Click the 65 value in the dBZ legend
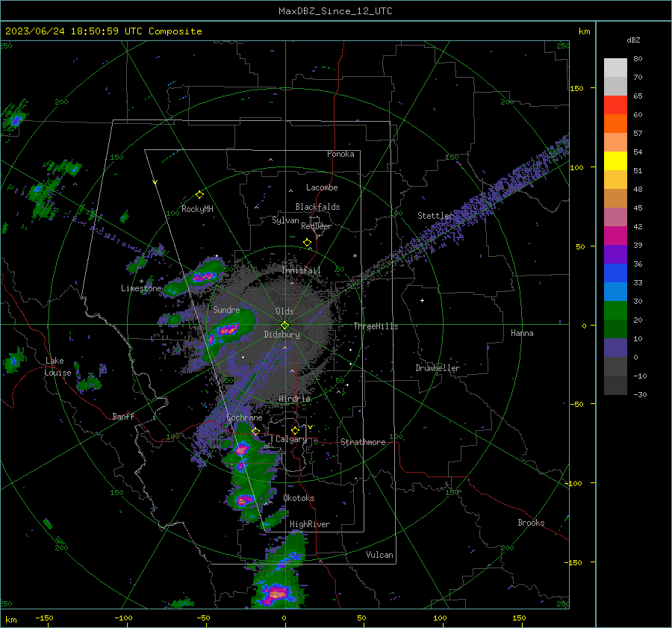The width and height of the screenshot is (672, 628). coord(638,96)
